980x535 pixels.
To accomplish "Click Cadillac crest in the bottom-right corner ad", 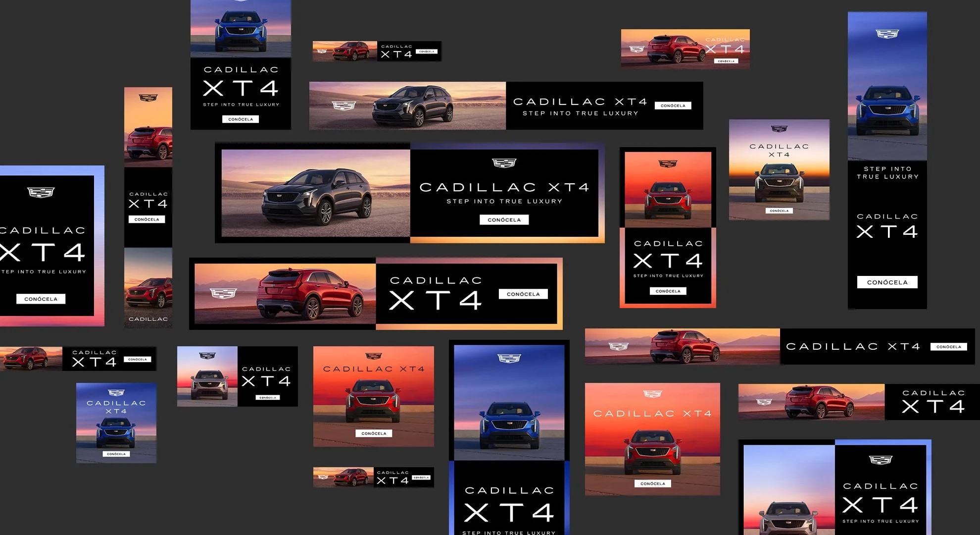I will 881,460.
